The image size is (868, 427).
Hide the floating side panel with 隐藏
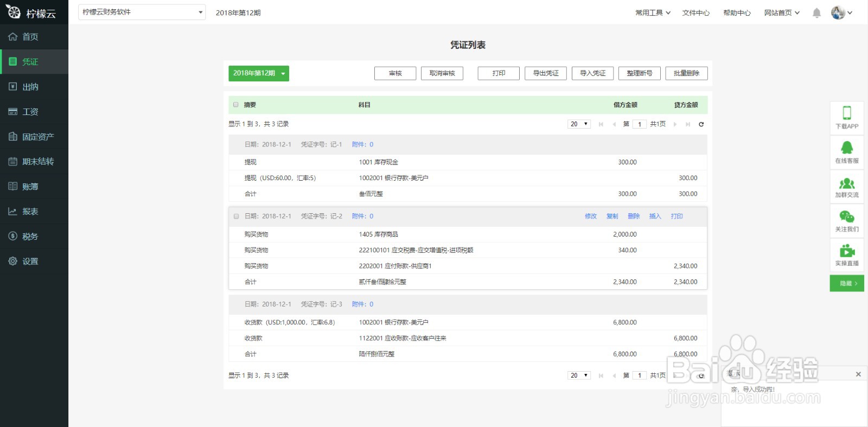tap(847, 283)
